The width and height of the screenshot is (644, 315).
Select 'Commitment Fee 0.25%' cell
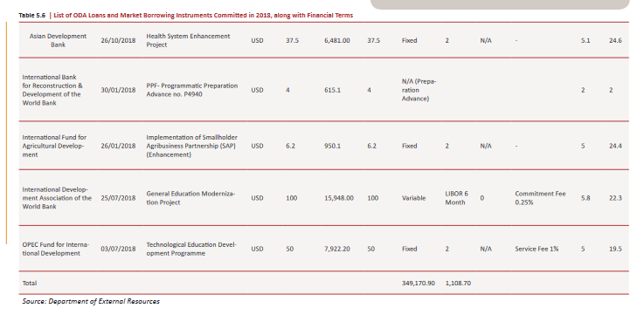[540, 198]
